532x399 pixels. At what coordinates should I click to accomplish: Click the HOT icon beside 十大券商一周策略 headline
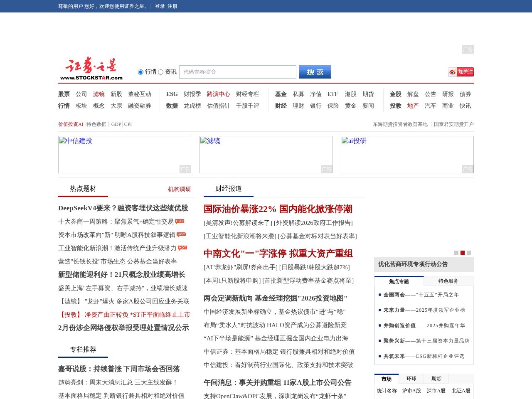180,221
